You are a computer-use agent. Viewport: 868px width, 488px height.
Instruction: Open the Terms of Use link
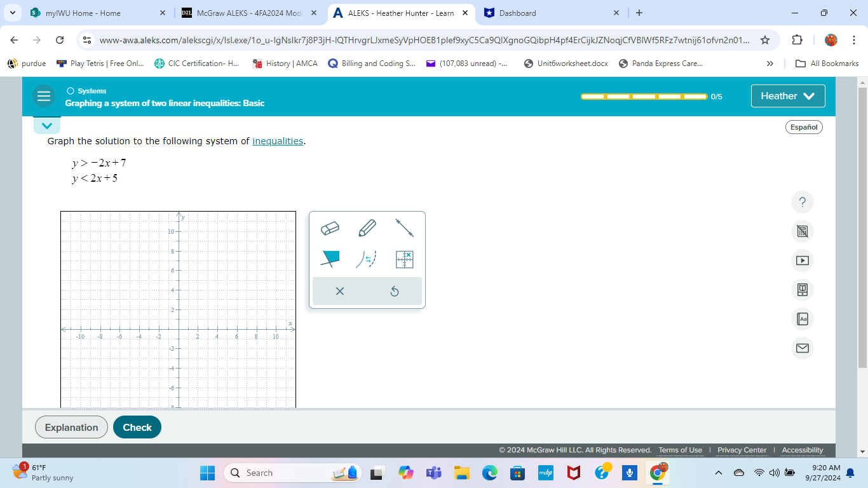pyautogui.click(x=680, y=450)
